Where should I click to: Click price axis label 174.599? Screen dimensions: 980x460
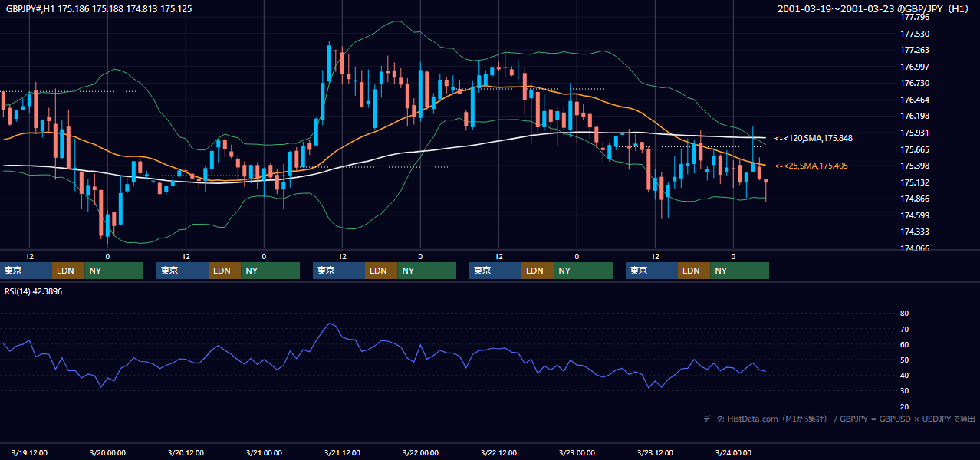click(x=915, y=215)
